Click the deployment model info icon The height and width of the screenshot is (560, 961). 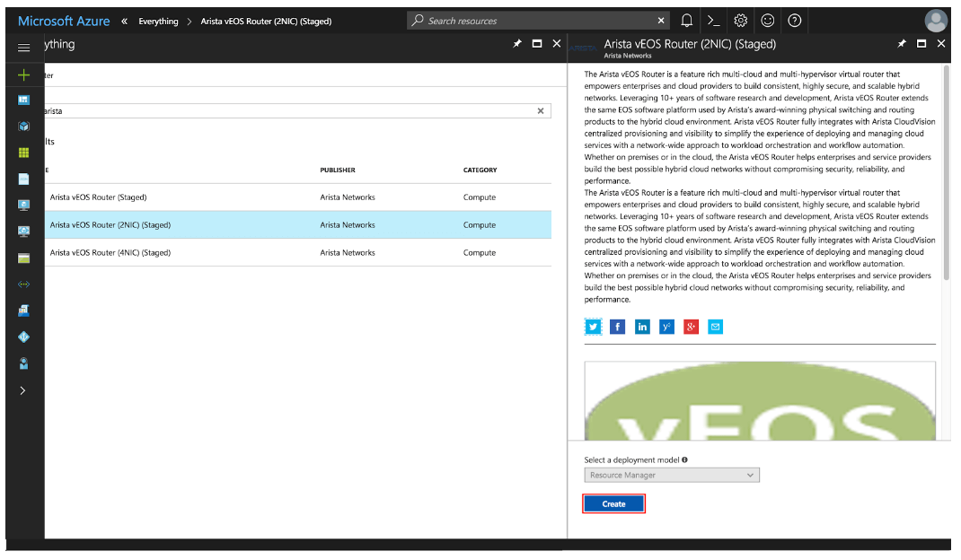[x=684, y=459]
